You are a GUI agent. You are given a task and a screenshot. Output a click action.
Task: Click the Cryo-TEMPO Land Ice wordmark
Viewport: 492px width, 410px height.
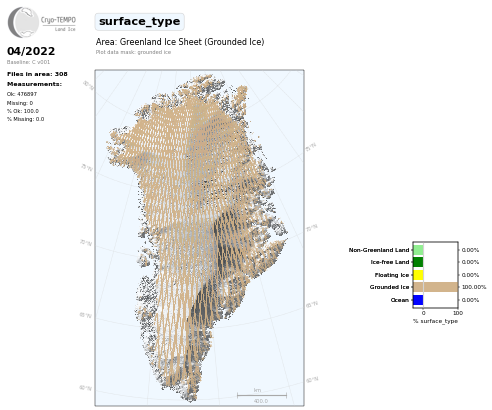(x=58, y=23)
